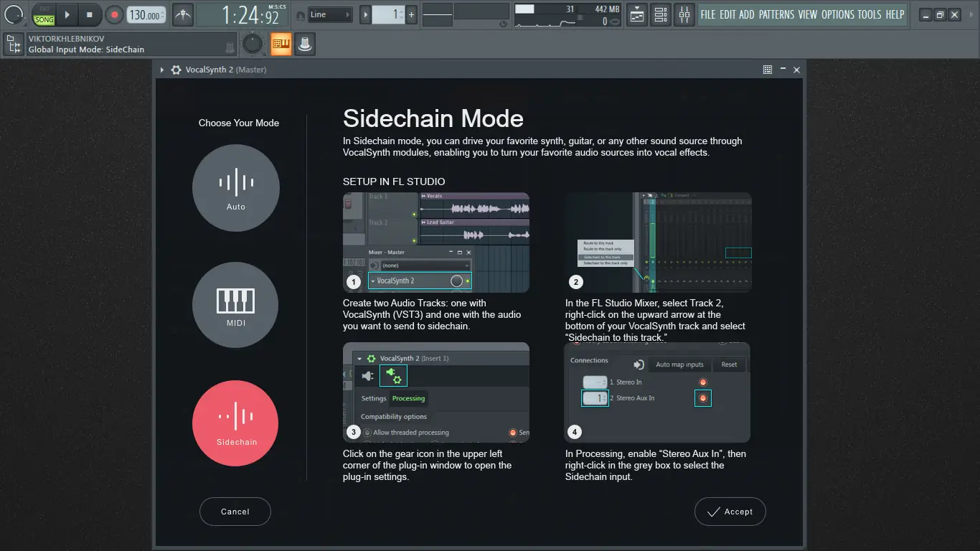
Task: Select the MIDI mode circle
Action: [x=236, y=305]
